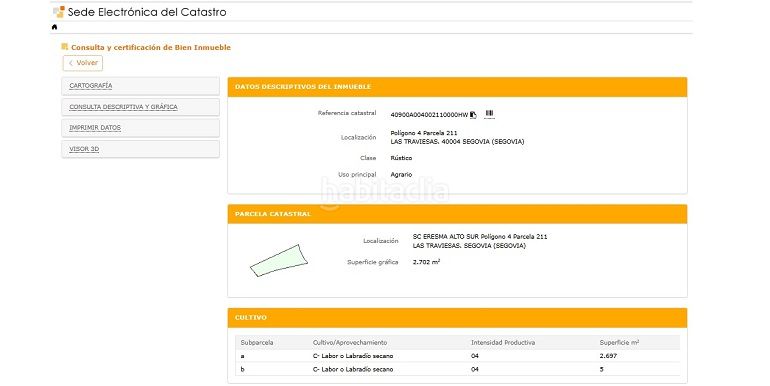Select the Agrario uso principal value
770x386 pixels.
pyautogui.click(x=401, y=175)
